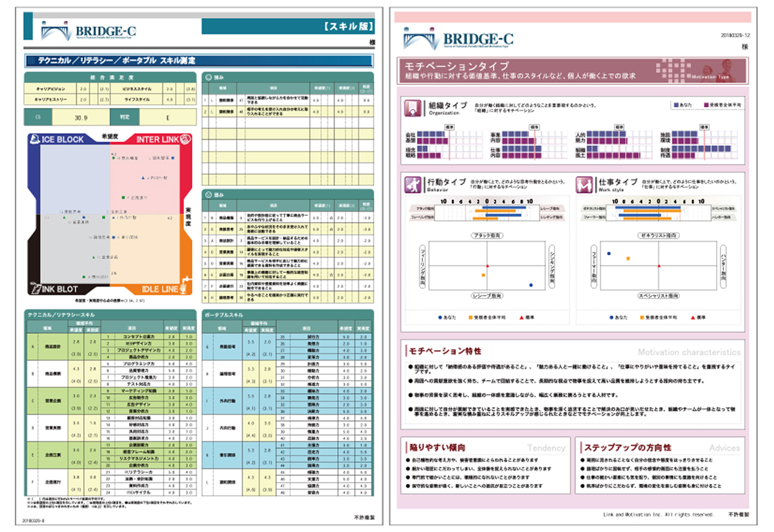This screenshot has width=774, height=532.
Task: Click the モチベーション特性 section heading
Action: [445, 351]
